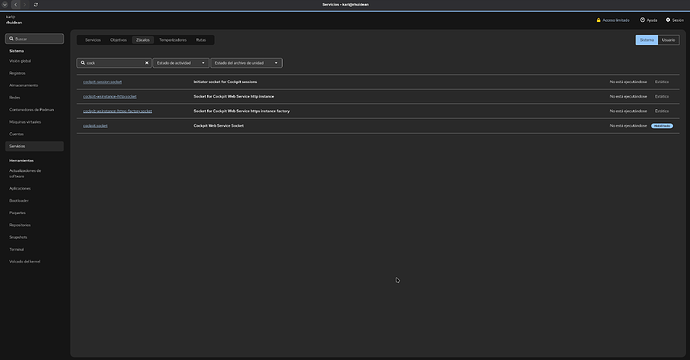Click Estático label on cockpit-session.socket row
The width and height of the screenshot is (690, 360).
coord(662,82)
